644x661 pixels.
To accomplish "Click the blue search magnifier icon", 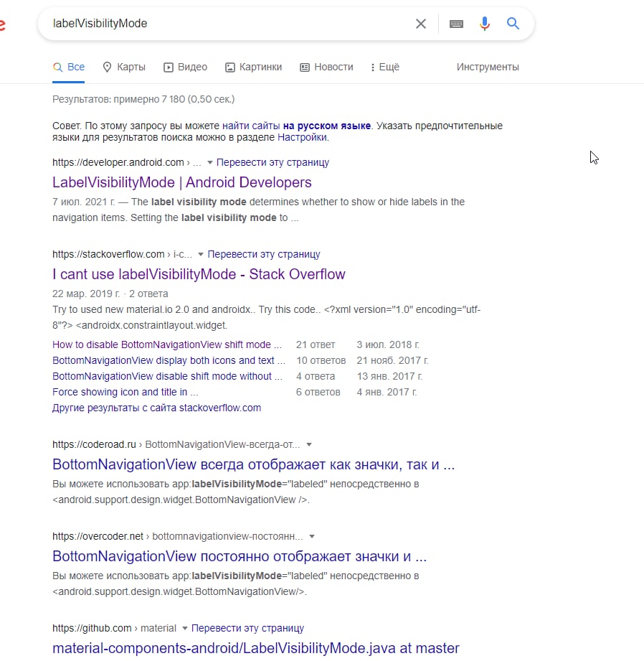I will pyautogui.click(x=513, y=23).
